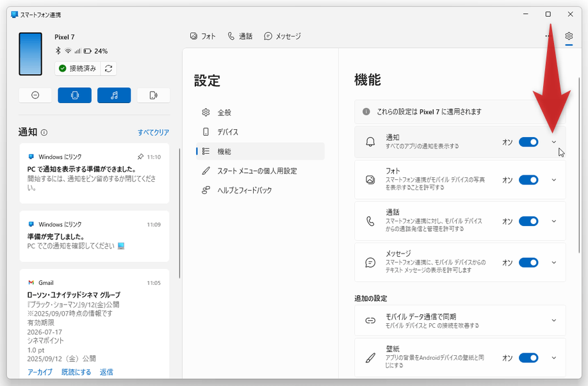Screen dimensions: 588x386
Task: Expand the メッセージ feature row chevron
Action: pyautogui.click(x=554, y=262)
